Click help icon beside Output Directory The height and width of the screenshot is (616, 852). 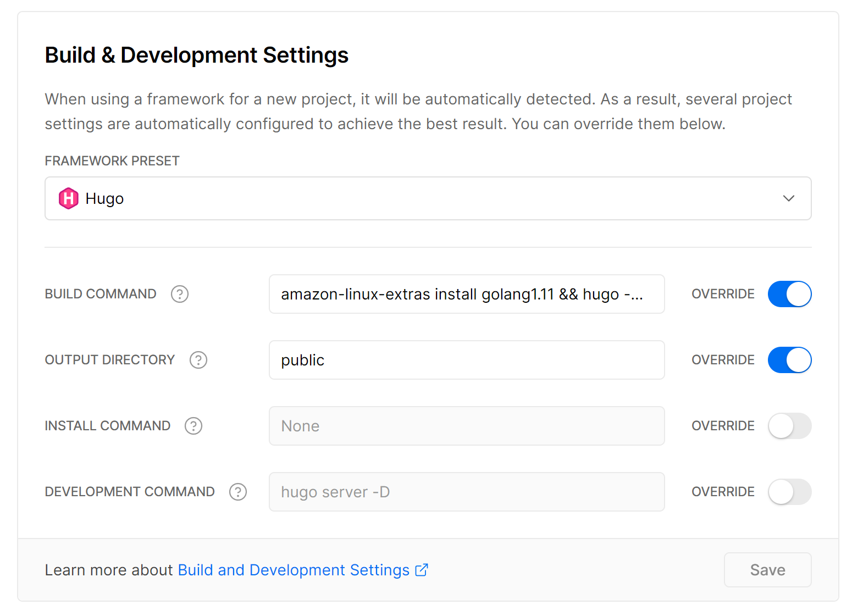[x=198, y=360]
